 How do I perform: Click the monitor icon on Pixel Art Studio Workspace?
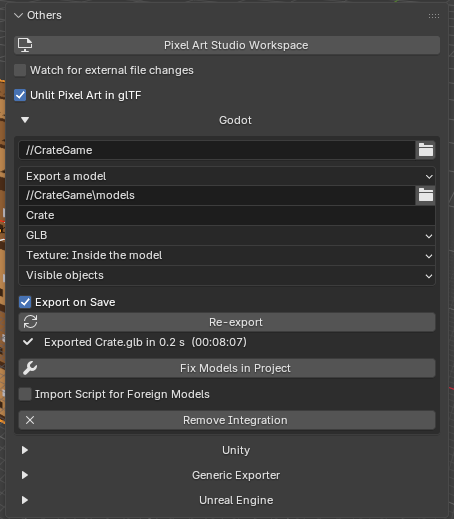[25, 45]
